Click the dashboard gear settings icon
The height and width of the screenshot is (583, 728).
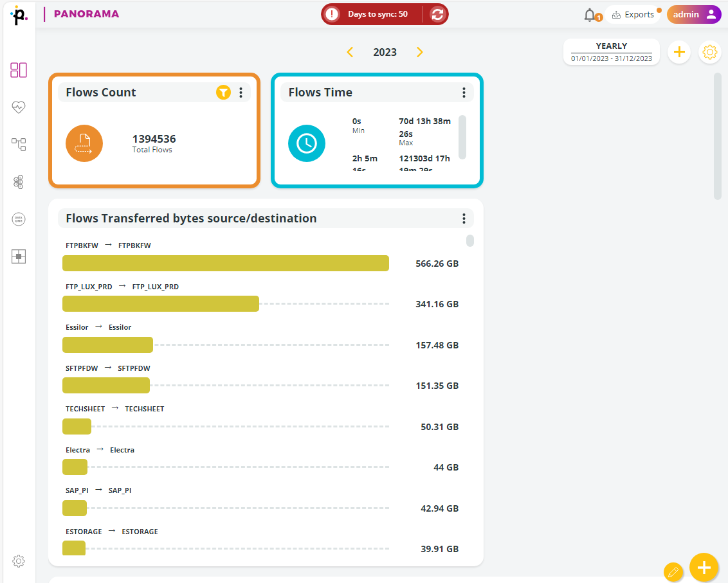709,52
